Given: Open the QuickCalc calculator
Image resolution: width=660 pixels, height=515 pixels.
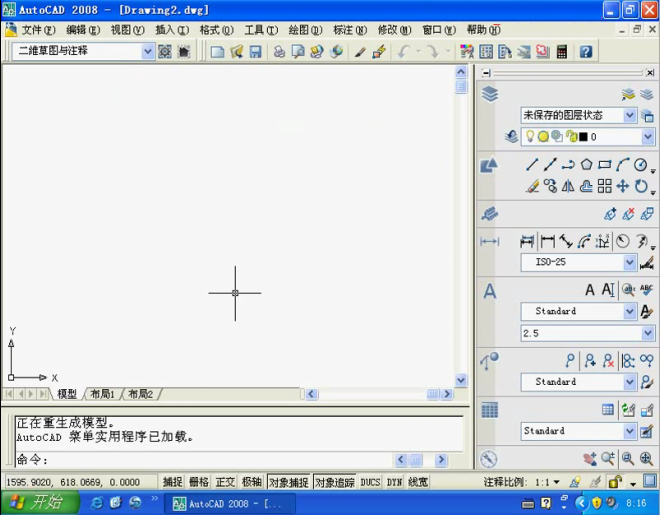Looking at the screenshot, I should click(x=562, y=52).
